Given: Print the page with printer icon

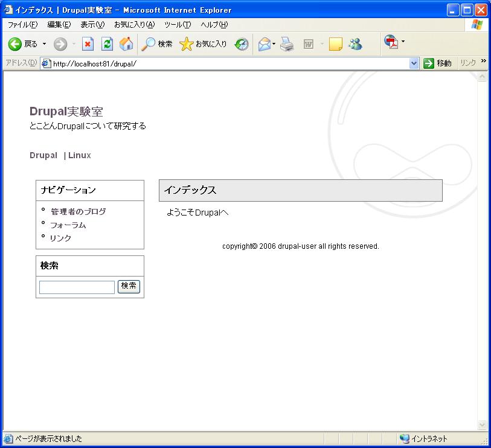Looking at the screenshot, I should coord(287,44).
